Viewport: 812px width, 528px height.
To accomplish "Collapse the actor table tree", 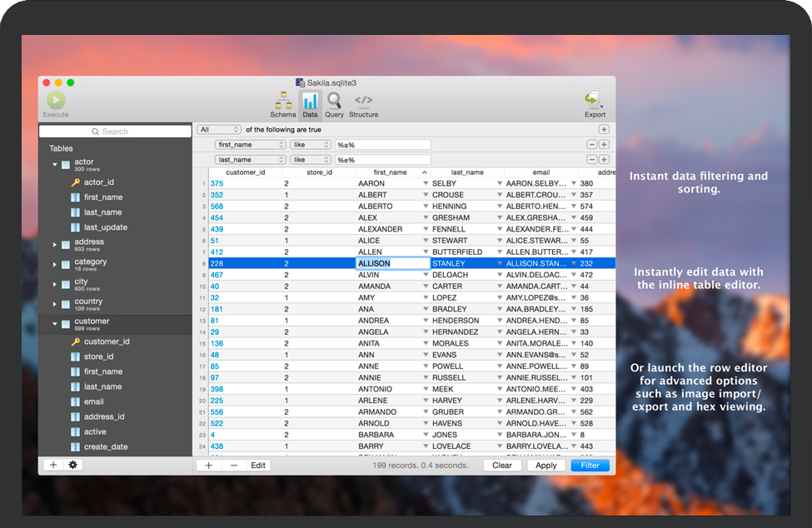I will (x=55, y=165).
